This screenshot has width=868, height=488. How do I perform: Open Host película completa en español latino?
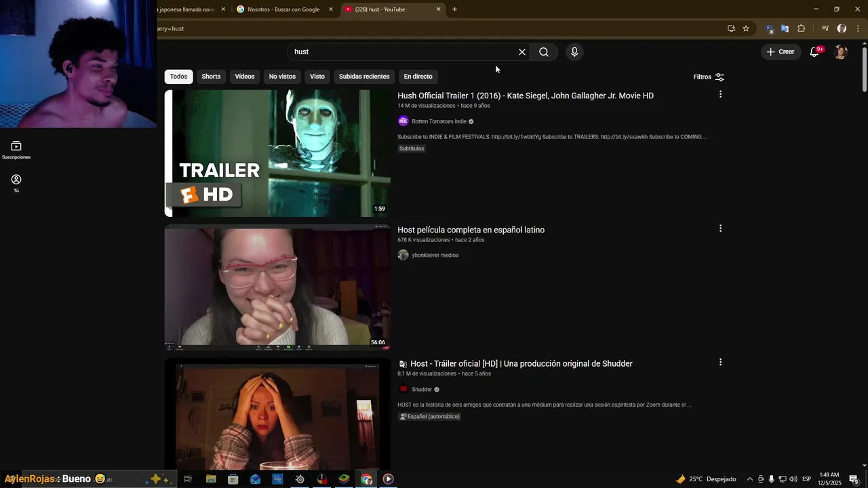click(471, 230)
